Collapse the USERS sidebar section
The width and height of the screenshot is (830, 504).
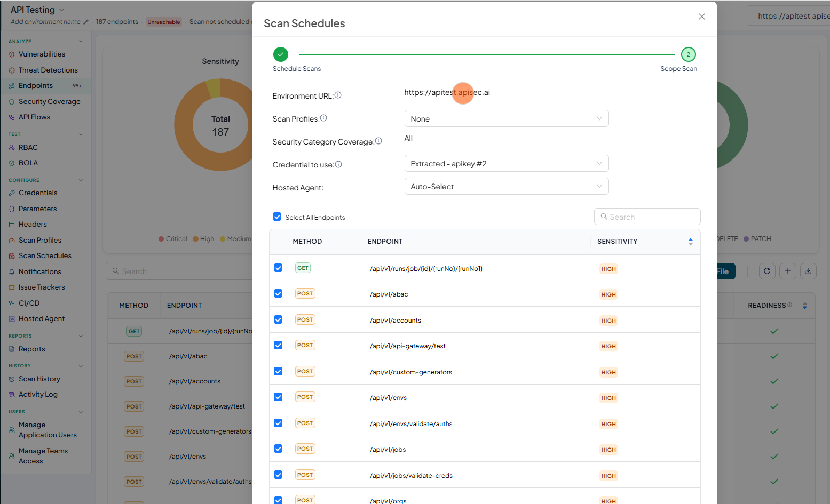tap(81, 412)
